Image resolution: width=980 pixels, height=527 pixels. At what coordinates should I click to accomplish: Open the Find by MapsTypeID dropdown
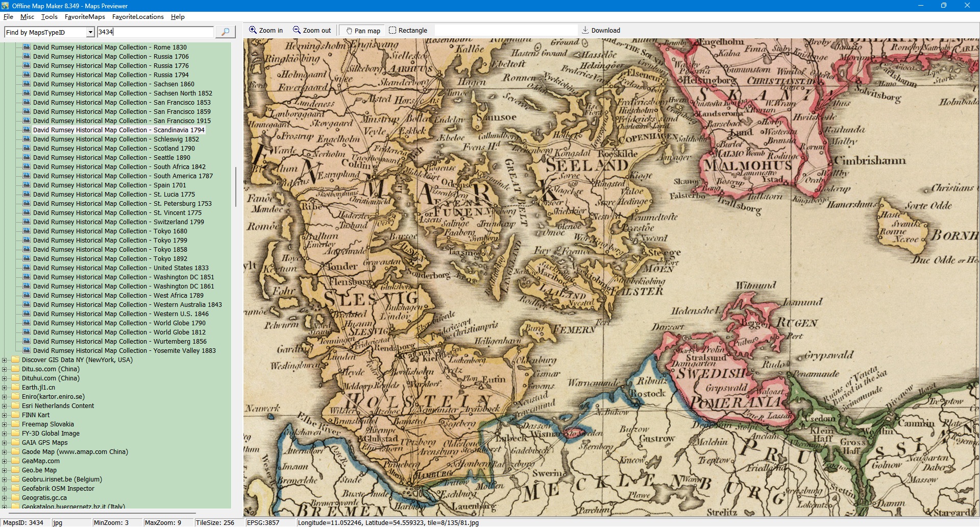tap(90, 32)
